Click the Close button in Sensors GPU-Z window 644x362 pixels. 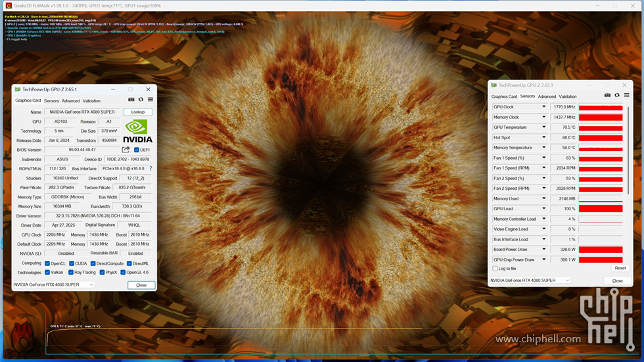617,281
